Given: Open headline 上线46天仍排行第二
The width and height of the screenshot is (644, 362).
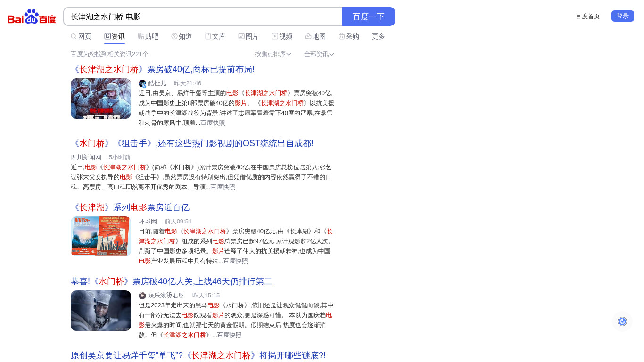Looking at the screenshot, I should pos(172,281).
